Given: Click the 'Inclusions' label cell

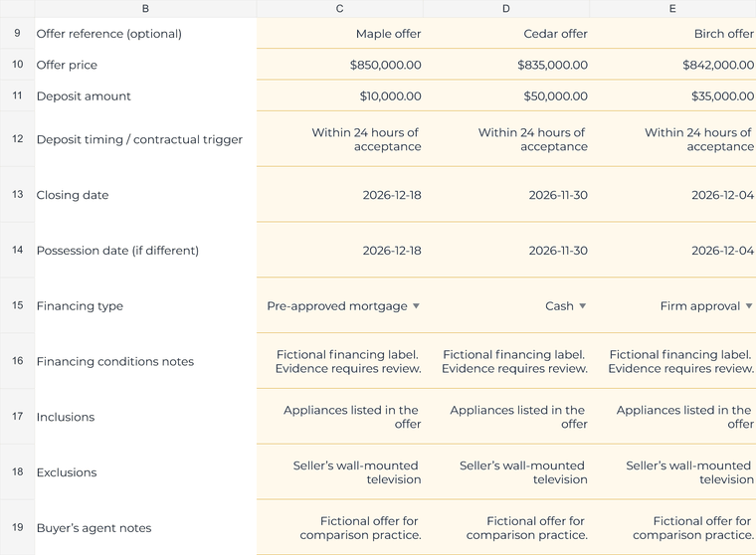Looking at the screenshot, I should click(x=145, y=417).
